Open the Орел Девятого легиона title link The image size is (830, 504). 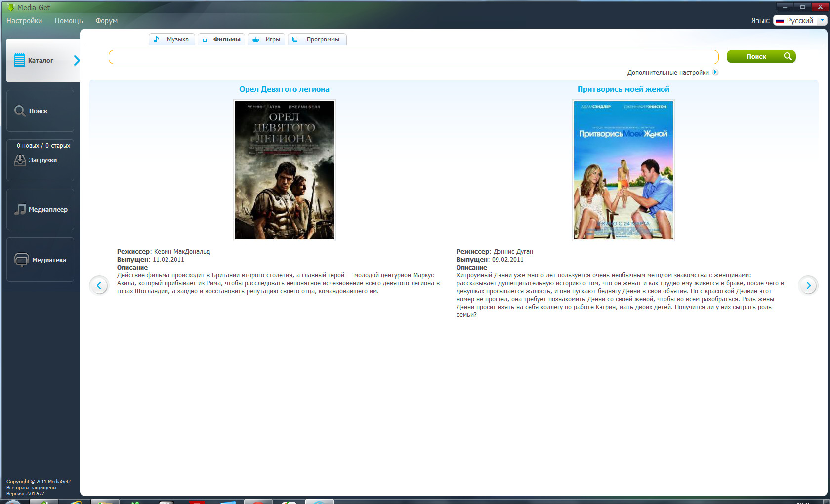[x=284, y=89]
